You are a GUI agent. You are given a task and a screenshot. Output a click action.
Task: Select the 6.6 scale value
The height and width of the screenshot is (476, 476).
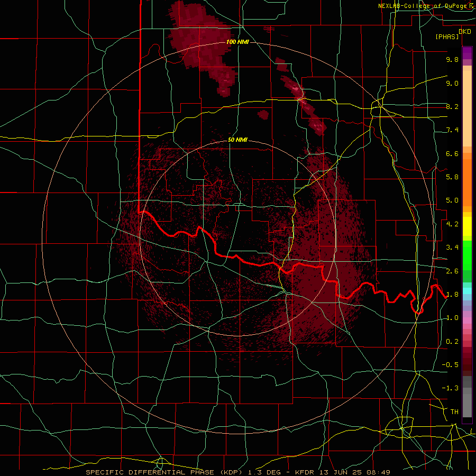(x=452, y=153)
